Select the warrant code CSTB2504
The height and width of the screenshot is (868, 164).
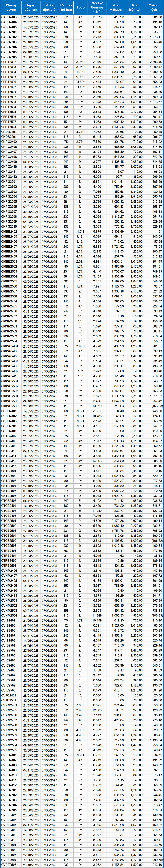click(9, 486)
